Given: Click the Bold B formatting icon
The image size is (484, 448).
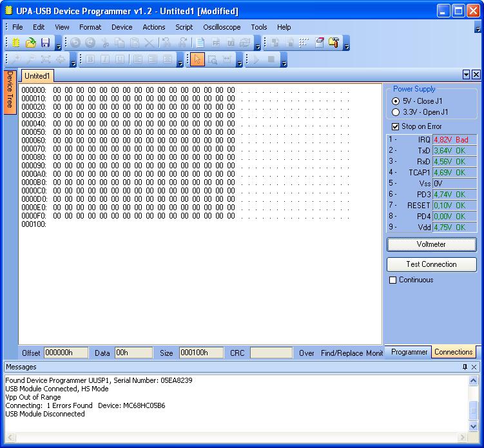Looking at the screenshot, I should point(90,59).
